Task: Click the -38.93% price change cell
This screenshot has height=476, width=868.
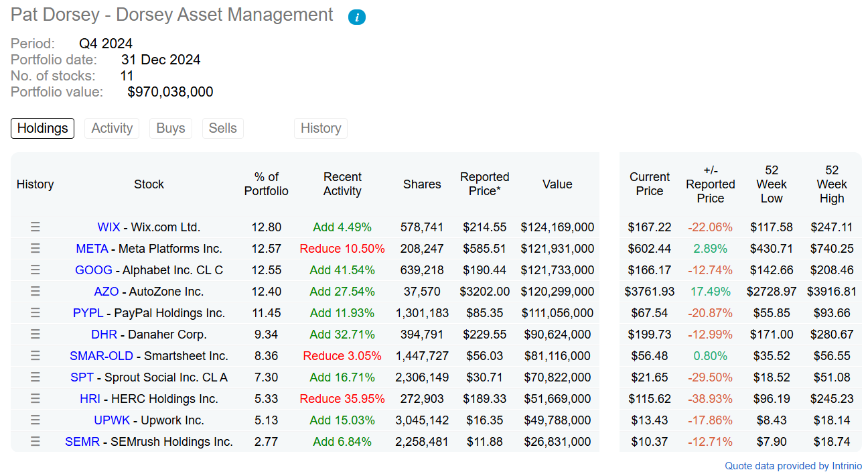Action: coord(711,399)
